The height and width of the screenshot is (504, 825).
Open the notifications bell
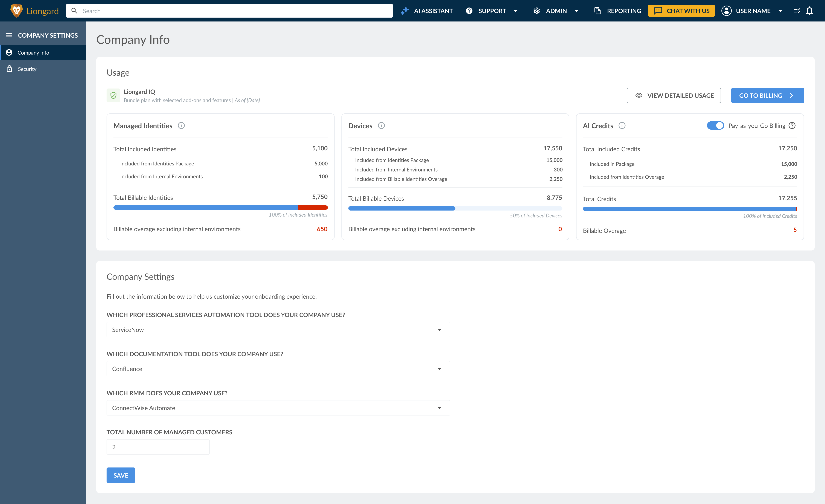[x=809, y=11]
